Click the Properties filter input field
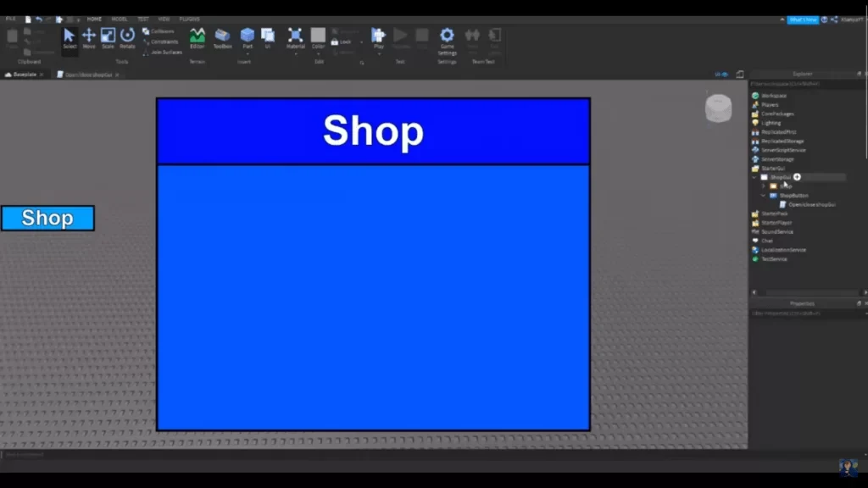The image size is (868, 488). pyautogui.click(x=806, y=313)
